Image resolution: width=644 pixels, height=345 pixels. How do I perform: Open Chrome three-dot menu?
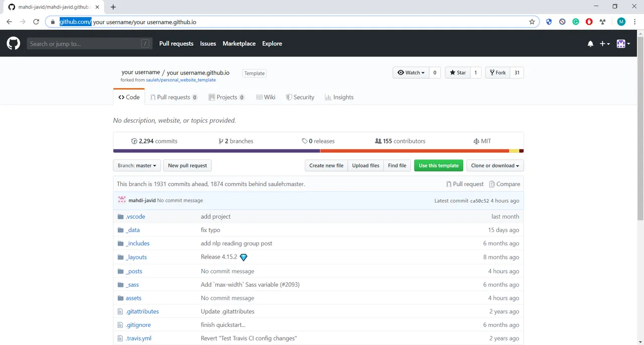(635, 22)
